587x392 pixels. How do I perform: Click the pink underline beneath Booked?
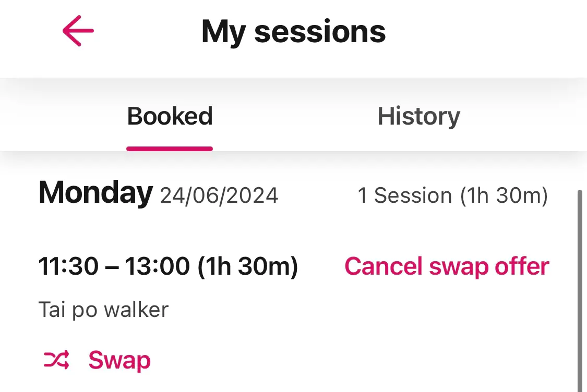coord(170,149)
